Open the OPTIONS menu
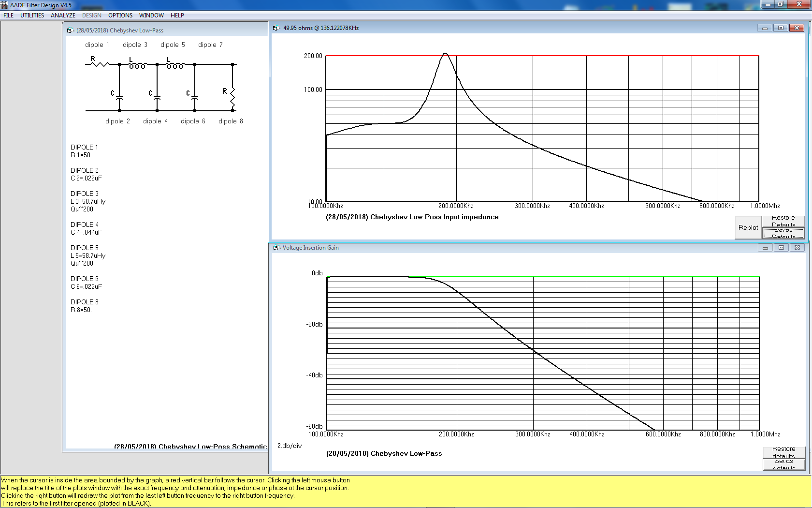Screen dimensions: 812x508 click(x=120, y=15)
